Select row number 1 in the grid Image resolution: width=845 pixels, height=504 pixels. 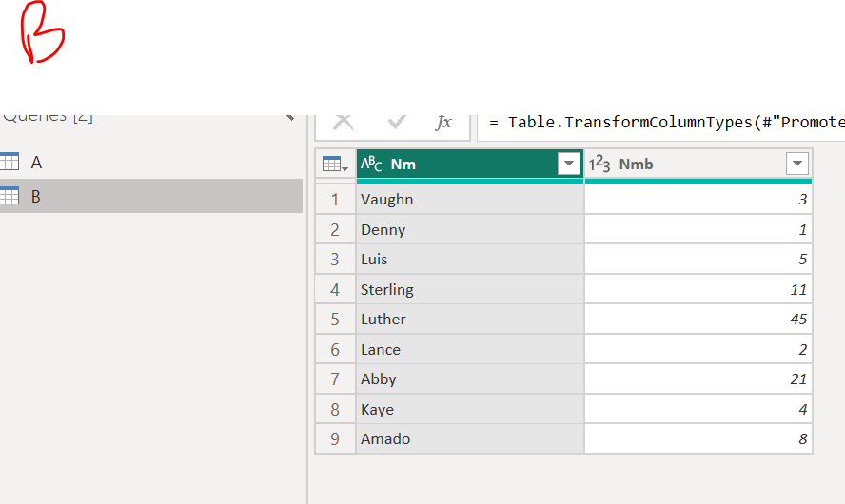pyautogui.click(x=335, y=200)
